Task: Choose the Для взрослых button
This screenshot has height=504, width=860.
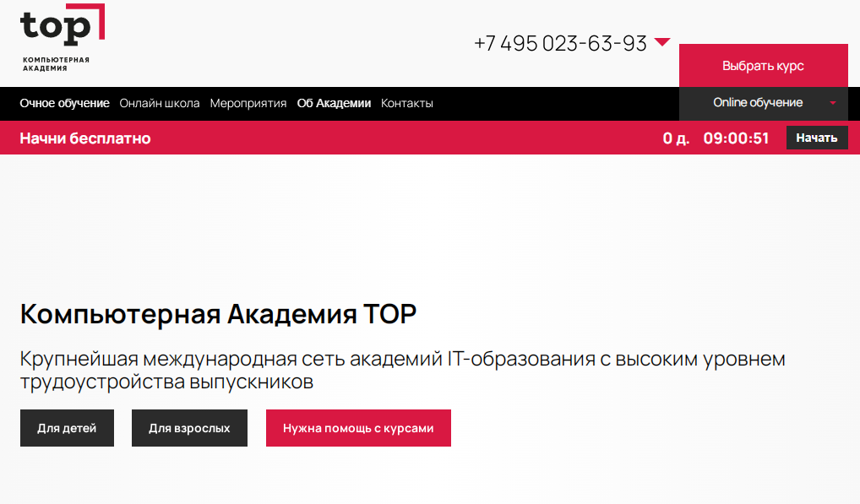Action: (x=189, y=428)
